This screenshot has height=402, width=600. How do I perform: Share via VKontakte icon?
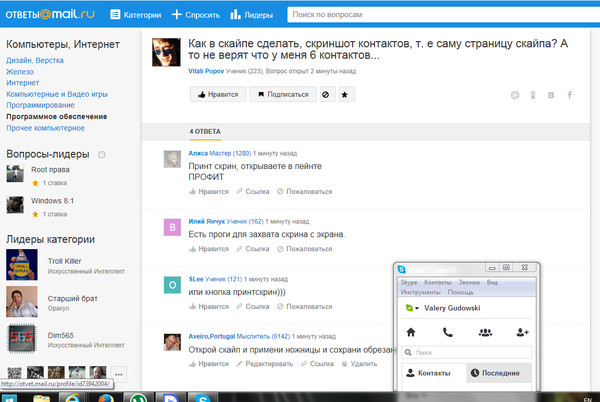pos(551,95)
